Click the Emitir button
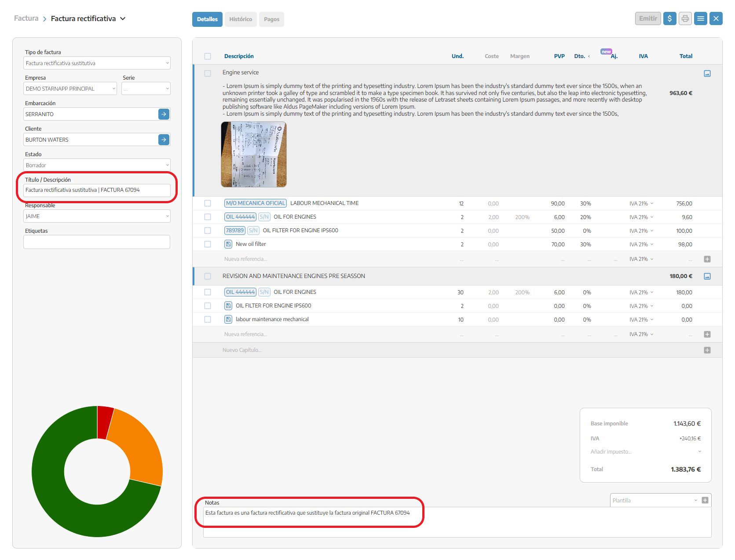Screen dimensions: 735x560 647,18
